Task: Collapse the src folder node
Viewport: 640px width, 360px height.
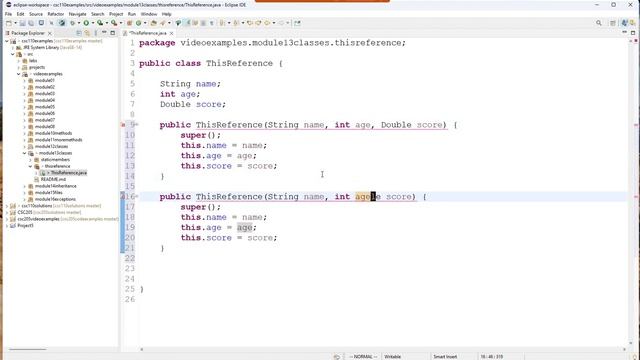Action: coord(13,54)
